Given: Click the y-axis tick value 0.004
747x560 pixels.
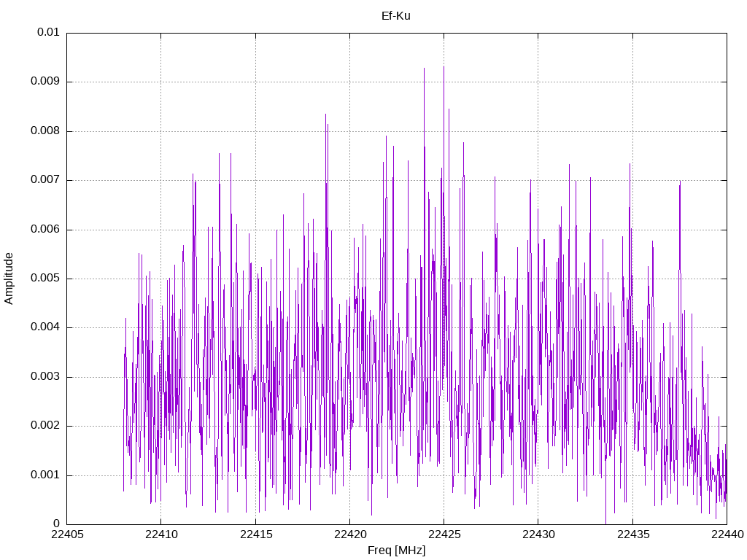Looking at the screenshot, I should tap(45, 327).
